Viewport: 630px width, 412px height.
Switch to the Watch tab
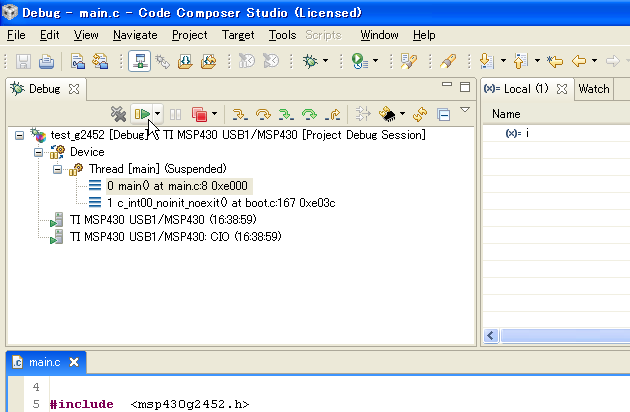594,88
